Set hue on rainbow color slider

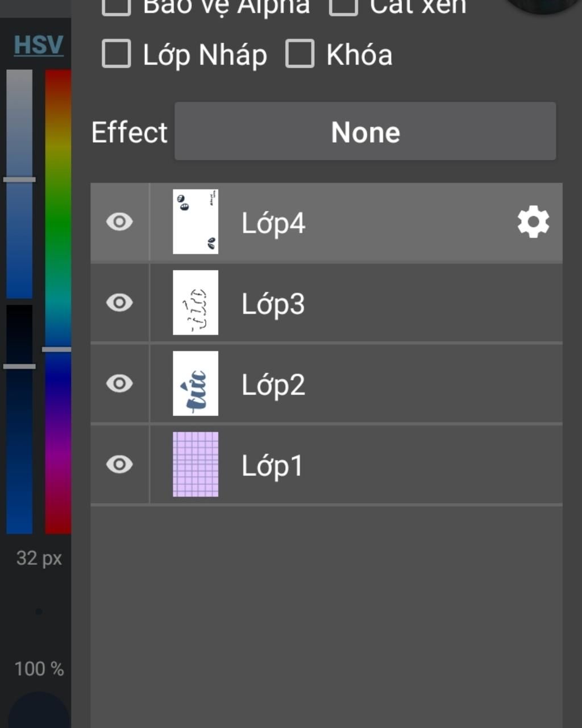(58, 302)
